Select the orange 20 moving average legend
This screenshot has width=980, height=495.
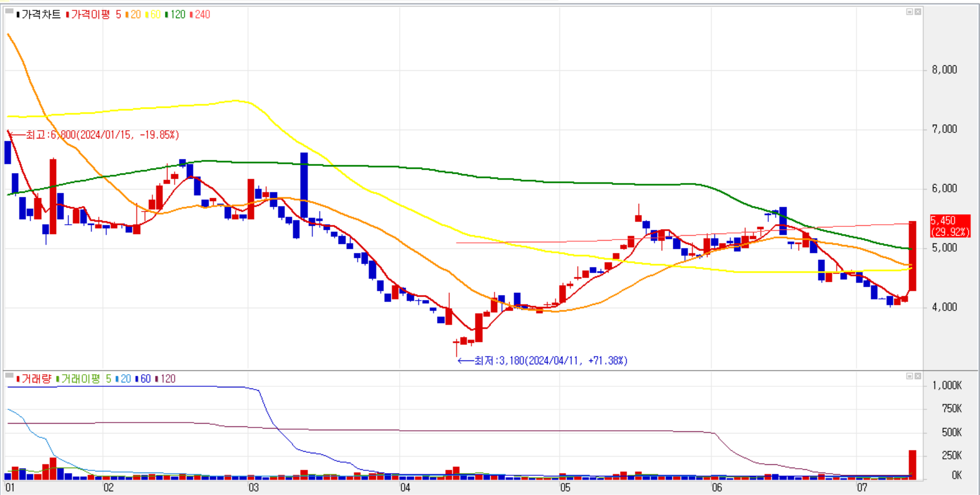[x=134, y=15]
